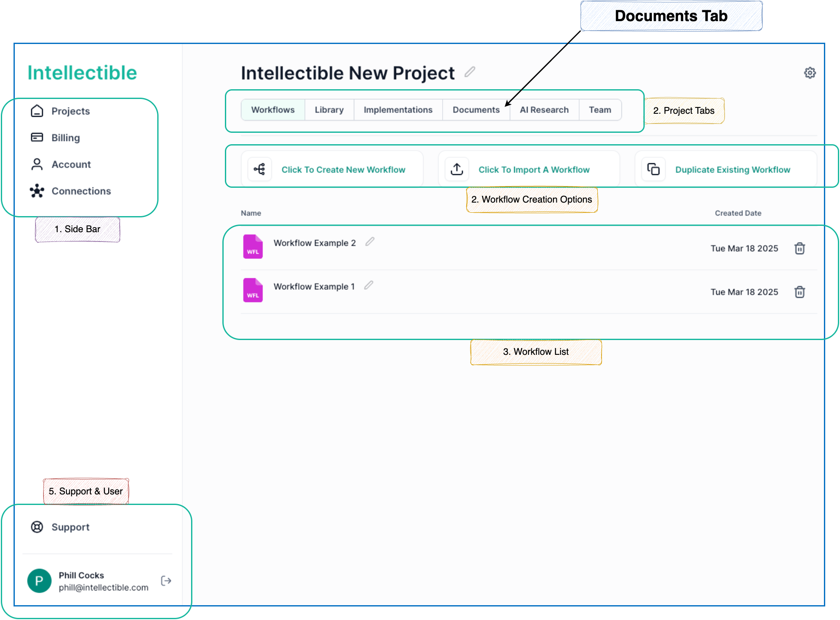
Task: Go to the AI Research tab
Action: pyautogui.click(x=544, y=110)
